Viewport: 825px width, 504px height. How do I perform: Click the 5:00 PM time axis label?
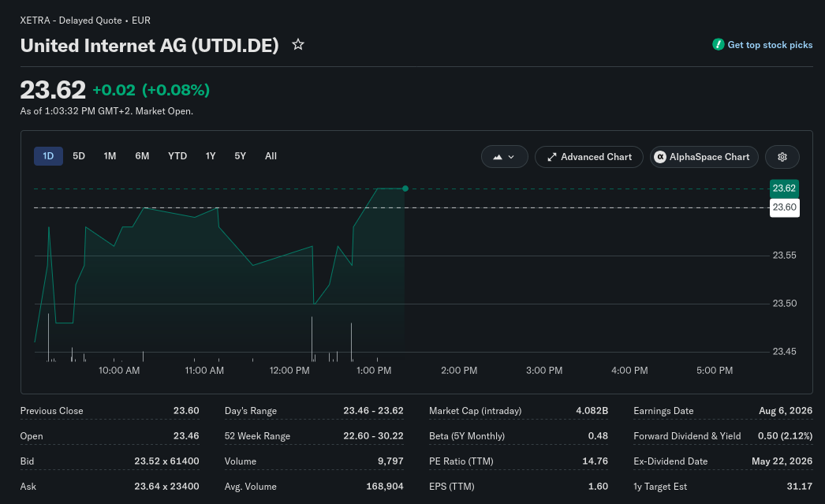715,371
